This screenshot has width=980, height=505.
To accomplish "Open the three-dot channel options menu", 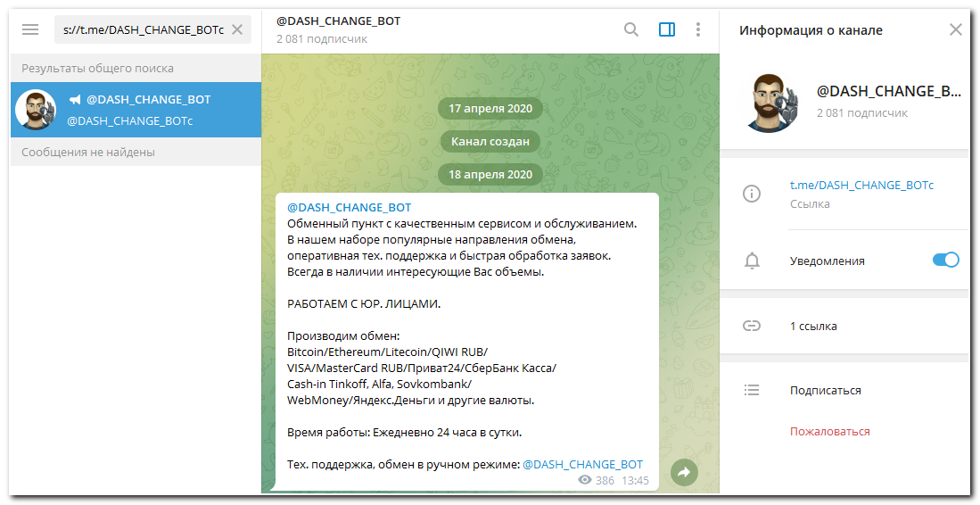I will click(698, 29).
